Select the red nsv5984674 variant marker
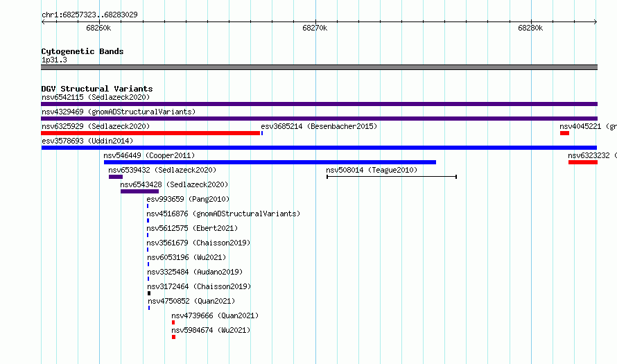The image size is (617, 364). click(173, 337)
